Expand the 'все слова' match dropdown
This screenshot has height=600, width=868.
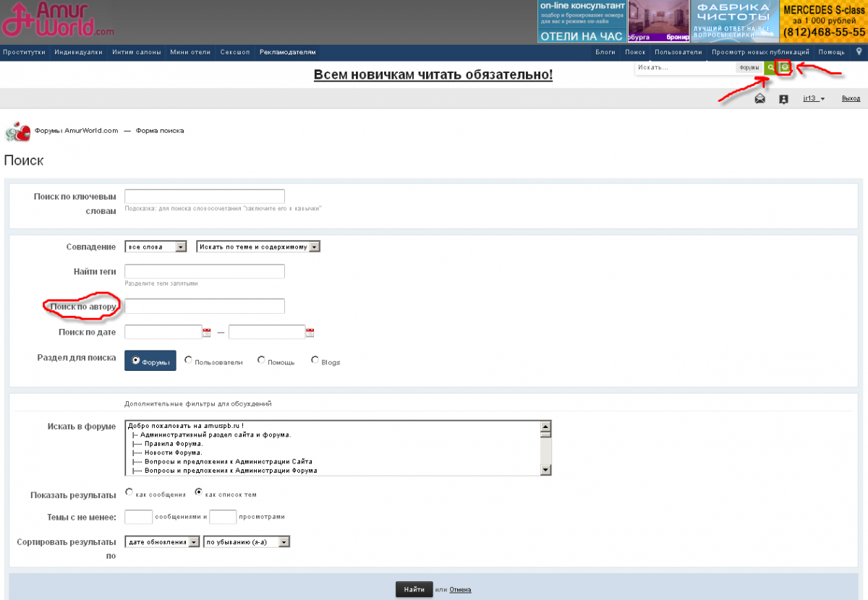click(156, 247)
